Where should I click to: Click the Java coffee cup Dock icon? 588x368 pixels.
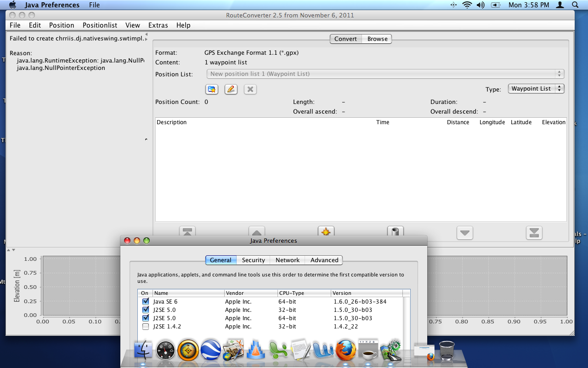tap(368, 351)
